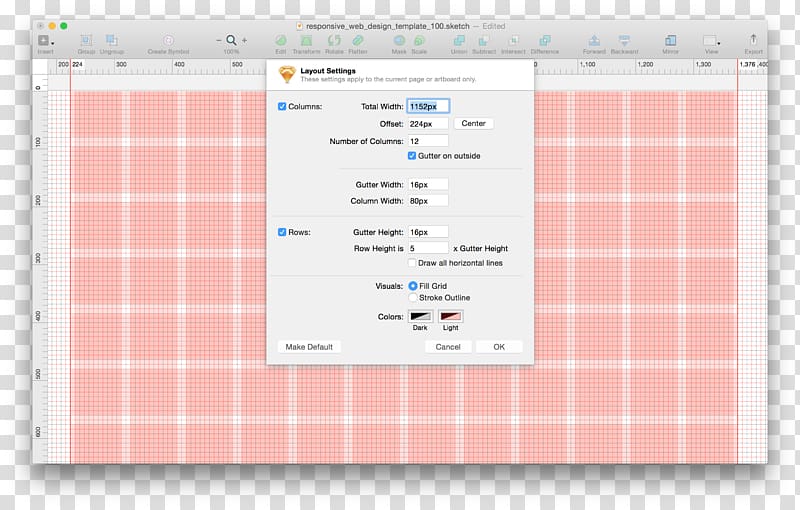This screenshot has width=800, height=510.
Task: Open the Dark color swatch
Action: click(x=420, y=317)
